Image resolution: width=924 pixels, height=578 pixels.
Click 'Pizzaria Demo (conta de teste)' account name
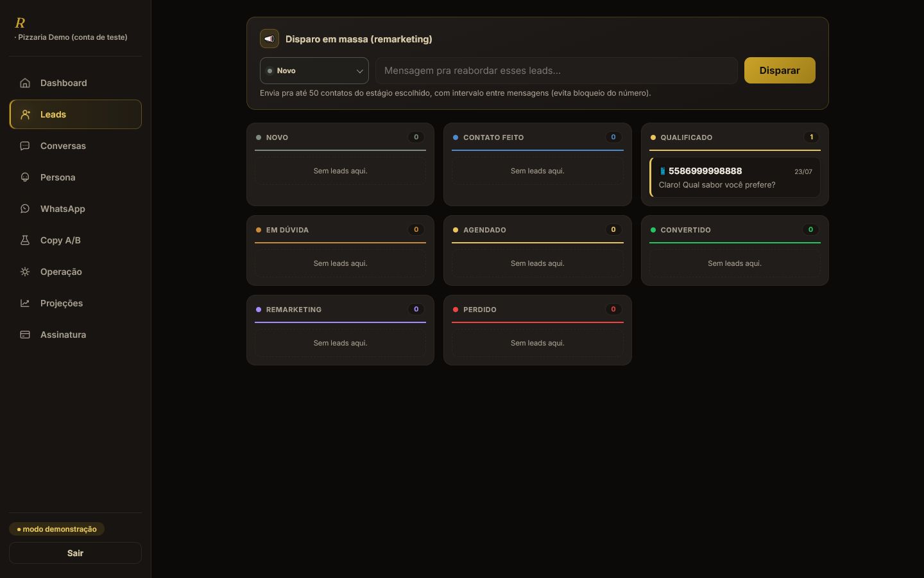tap(73, 37)
